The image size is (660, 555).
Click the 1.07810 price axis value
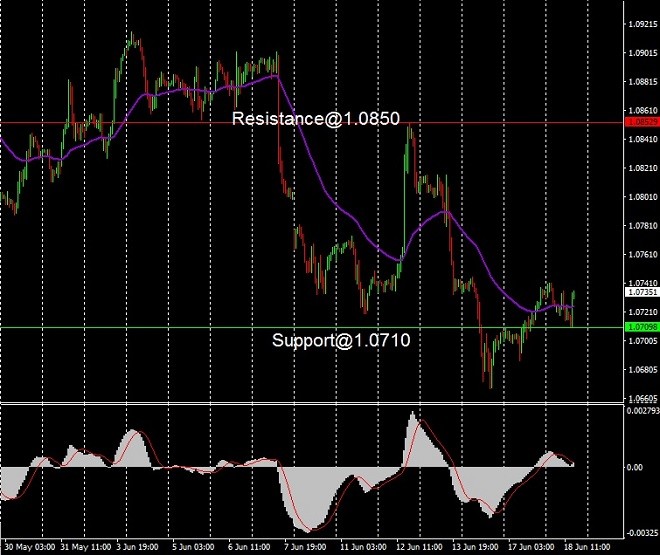click(643, 226)
